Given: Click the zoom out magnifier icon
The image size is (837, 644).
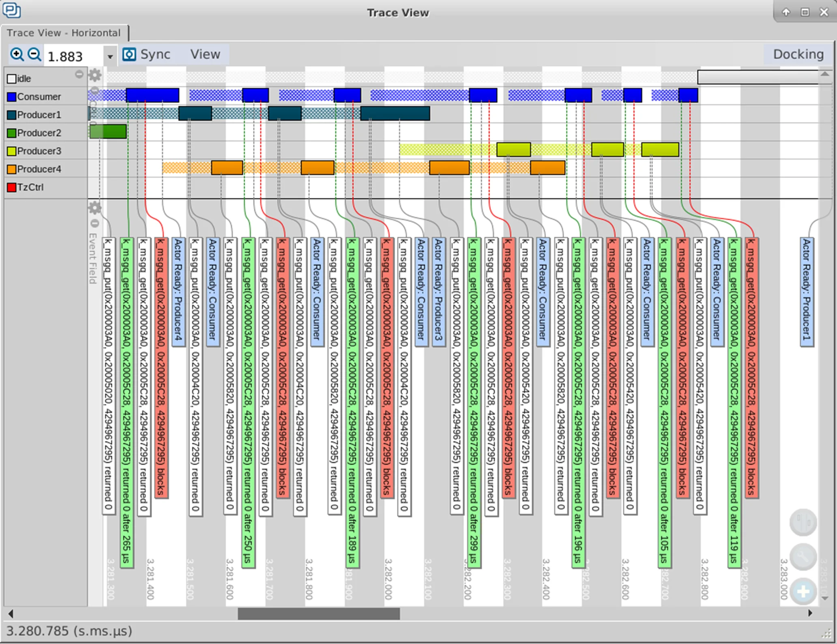Looking at the screenshot, I should pyautogui.click(x=34, y=54).
